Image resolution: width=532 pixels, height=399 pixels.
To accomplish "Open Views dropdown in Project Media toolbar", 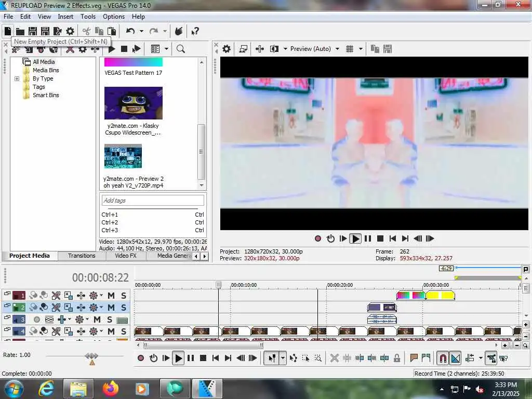I will [166, 49].
